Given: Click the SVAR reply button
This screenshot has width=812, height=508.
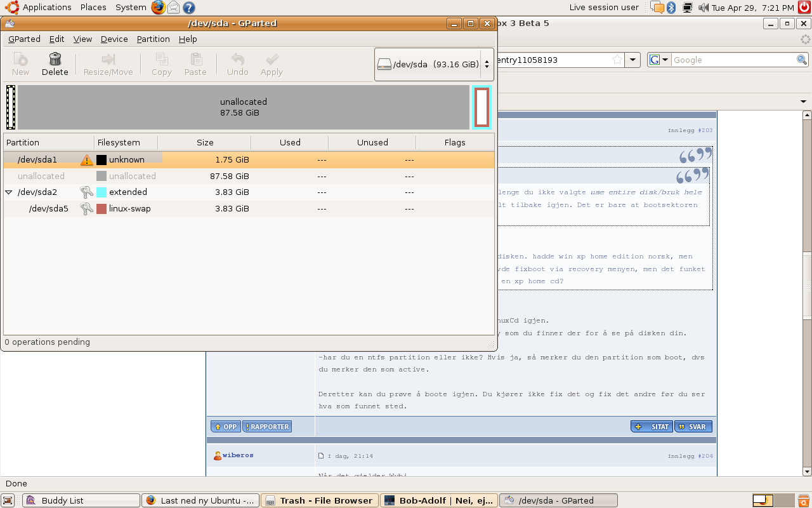Looking at the screenshot, I should [693, 427].
